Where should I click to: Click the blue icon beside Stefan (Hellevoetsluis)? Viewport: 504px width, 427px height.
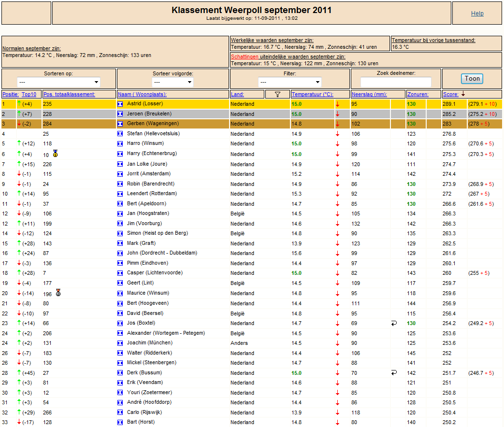pos(120,134)
